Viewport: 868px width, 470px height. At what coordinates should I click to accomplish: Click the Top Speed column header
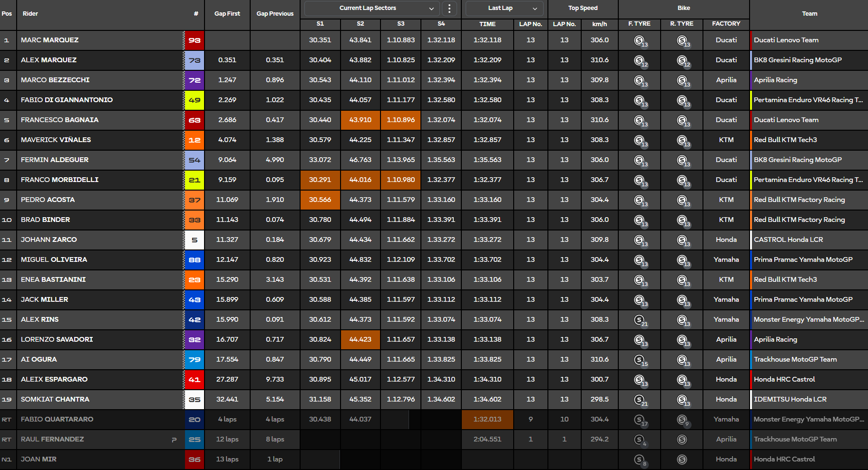(583, 8)
